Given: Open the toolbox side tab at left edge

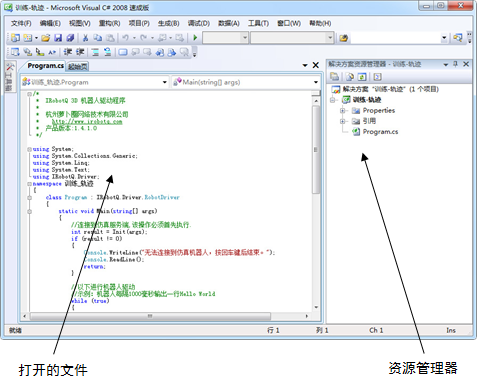Looking at the screenshot, I should click(10, 77).
